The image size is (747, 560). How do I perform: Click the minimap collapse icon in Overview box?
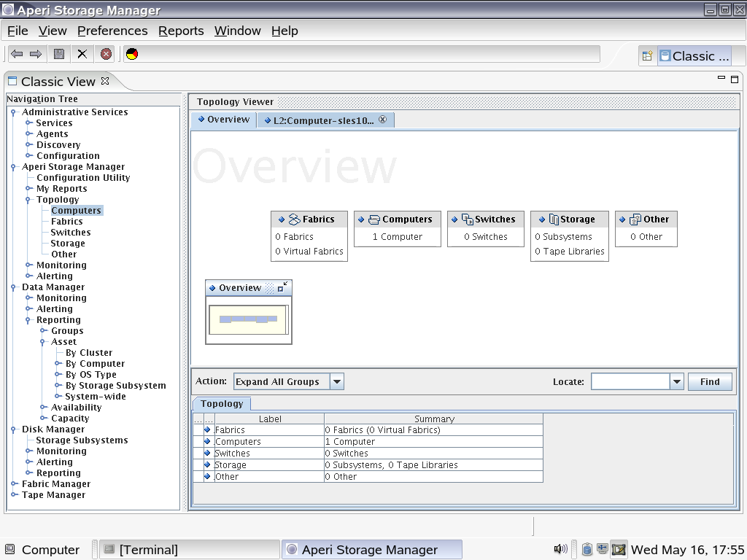282,287
